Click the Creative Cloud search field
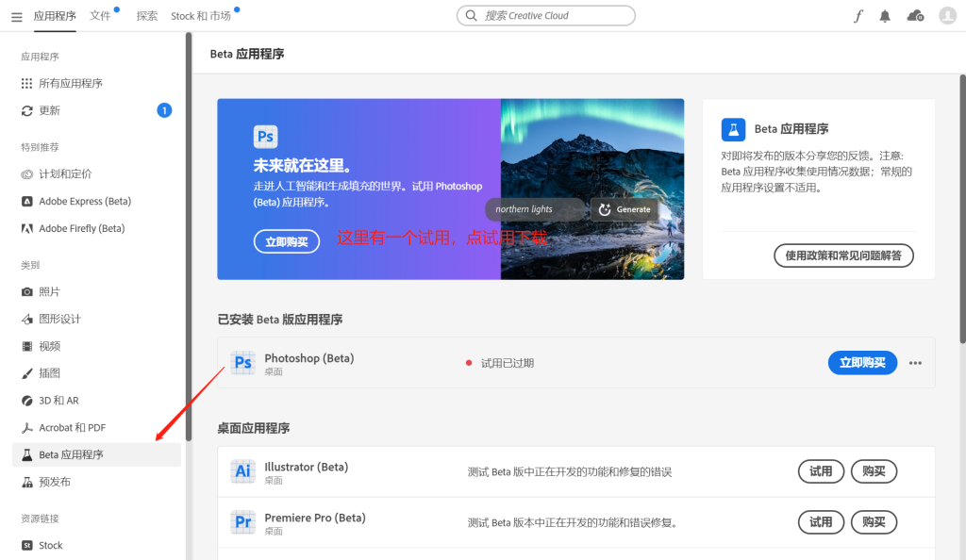The width and height of the screenshot is (966, 560). (x=545, y=15)
